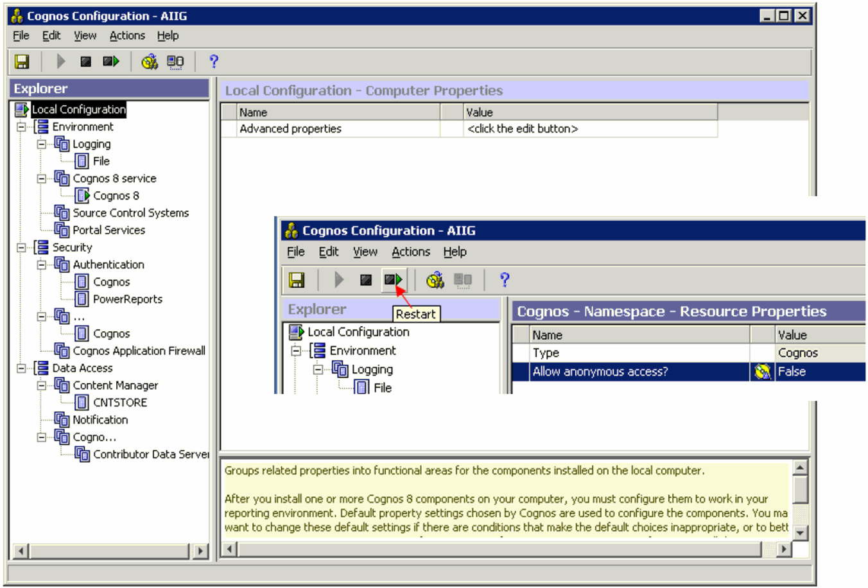This screenshot has height=588, width=868.
Task: Open the Help menu in the inset window
Action: point(455,252)
